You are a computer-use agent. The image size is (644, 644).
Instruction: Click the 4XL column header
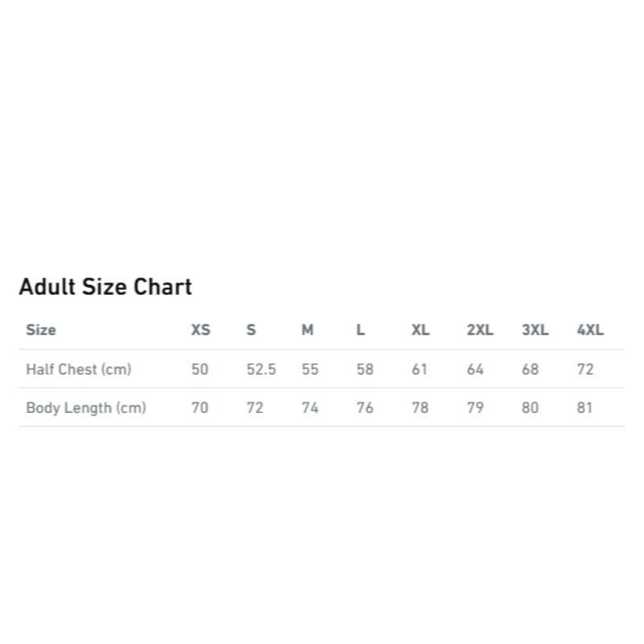pos(590,330)
